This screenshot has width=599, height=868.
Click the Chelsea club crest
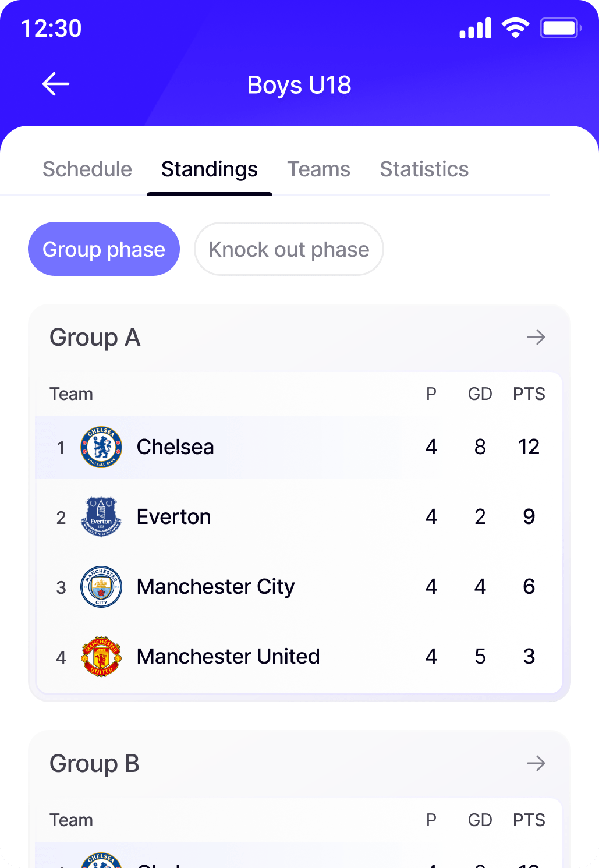(x=101, y=447)
